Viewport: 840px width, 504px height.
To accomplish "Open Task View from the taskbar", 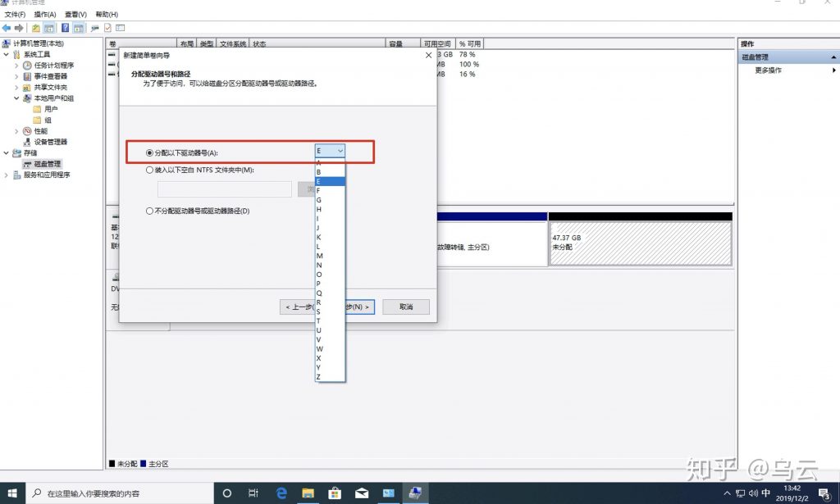I will click(253, 493).
